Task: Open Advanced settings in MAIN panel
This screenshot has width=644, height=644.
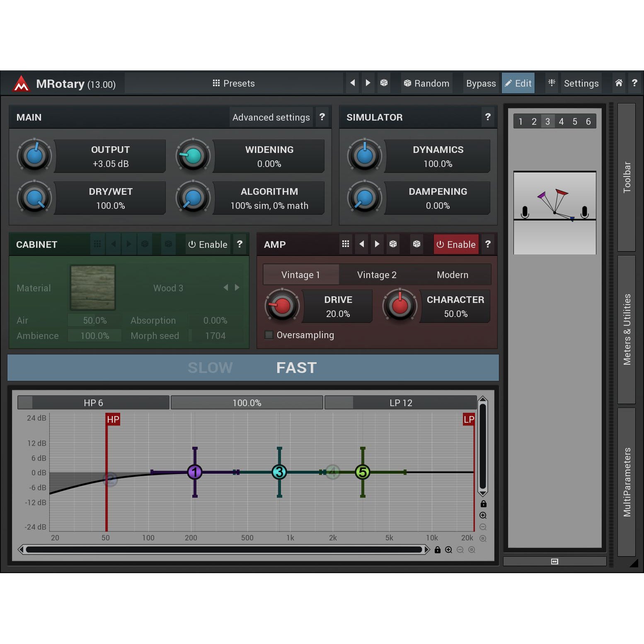Action: [x=271, y=117]
